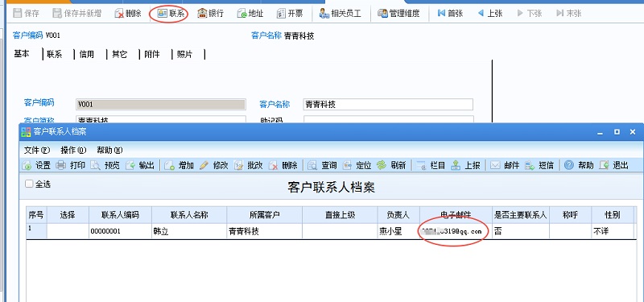644x302 pixels.
Task: Switch to the 照片 tab
Action: click(x=184, y=54)
